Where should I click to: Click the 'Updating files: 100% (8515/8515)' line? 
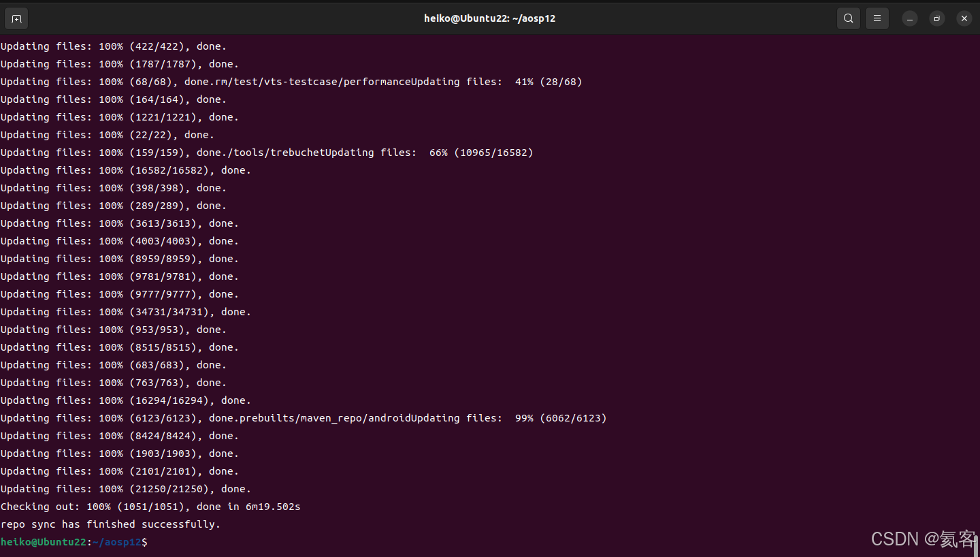[x=120, y=347]
